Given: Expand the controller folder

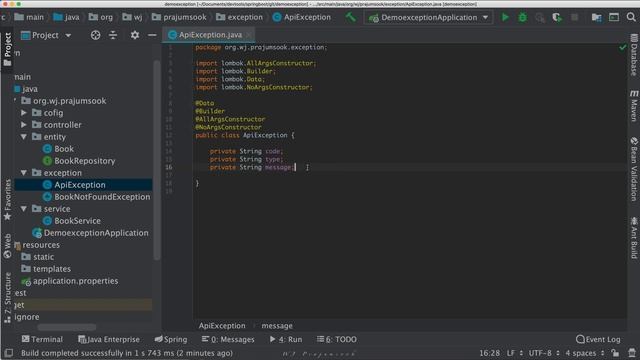Looking at the screenshot, I should click(24, 124).
